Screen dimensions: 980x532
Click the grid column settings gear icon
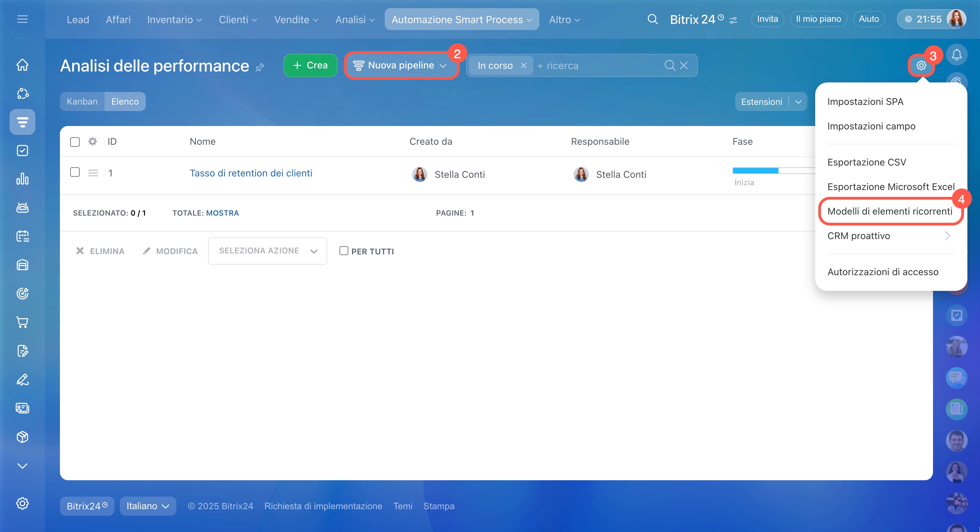tap(92, 142)
